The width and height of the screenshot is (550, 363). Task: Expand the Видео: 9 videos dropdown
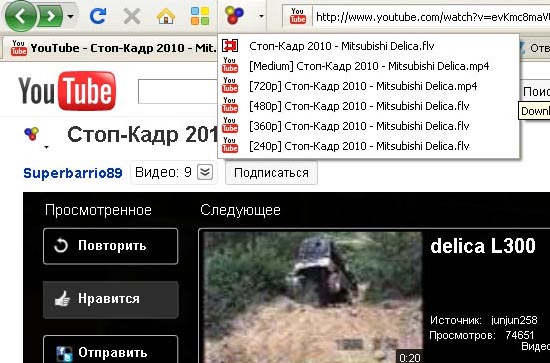[x=205, y=172]
